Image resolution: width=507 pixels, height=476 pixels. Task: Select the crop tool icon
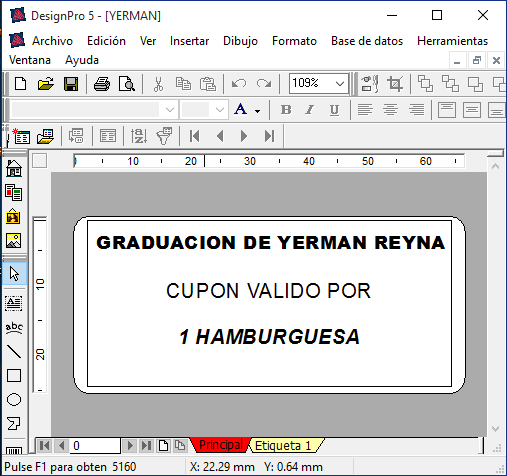[395, 84]
